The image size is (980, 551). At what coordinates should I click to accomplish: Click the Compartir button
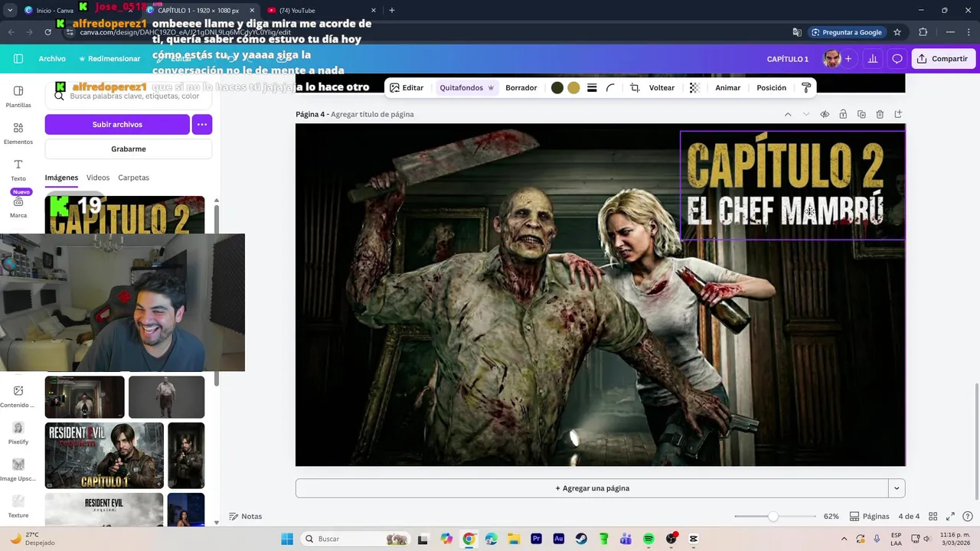[x=942, y=59]
